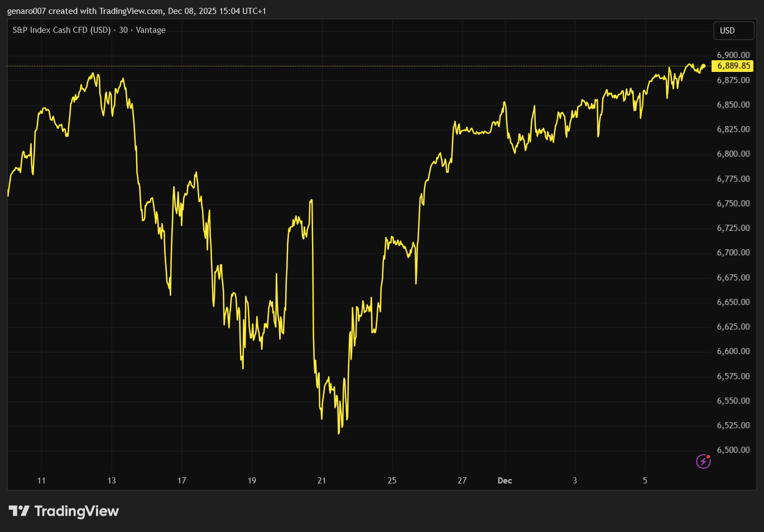This screenshot has height=532, width=764.
Task: Open the currency dropdown labeled USD
Action: [x=733, y=31]
